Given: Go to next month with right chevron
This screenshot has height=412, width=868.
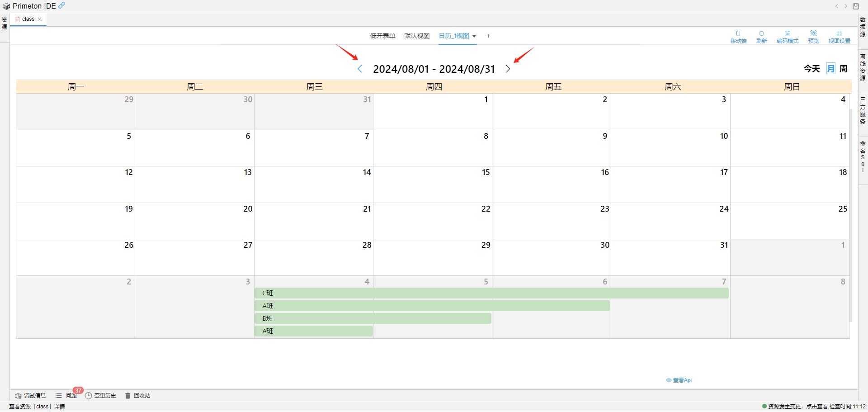Looking at the screenshot, I should (508, 69).
